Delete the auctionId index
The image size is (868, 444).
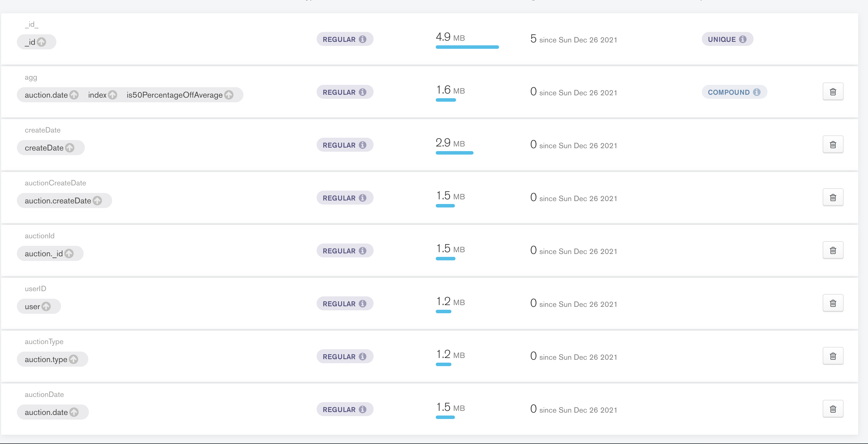point(833,250)
